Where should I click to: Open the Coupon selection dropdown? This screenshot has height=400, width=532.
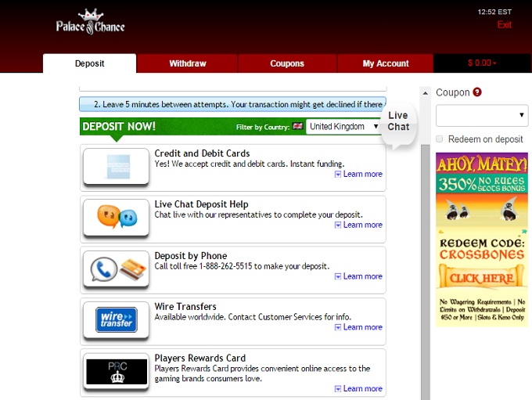tap(482, 115)
